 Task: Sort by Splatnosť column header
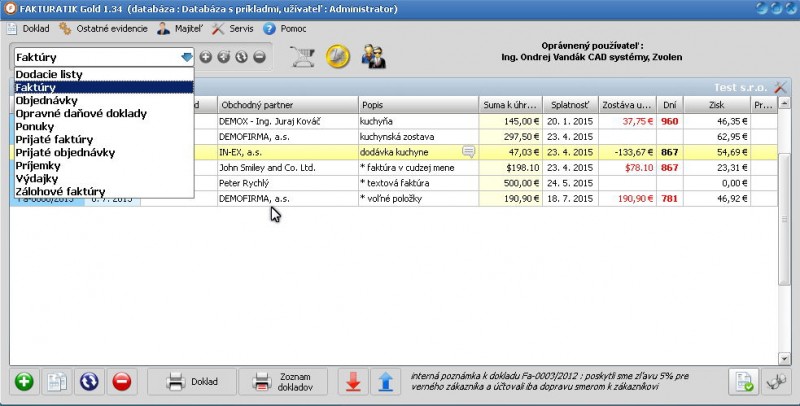[x=570, y=105]
